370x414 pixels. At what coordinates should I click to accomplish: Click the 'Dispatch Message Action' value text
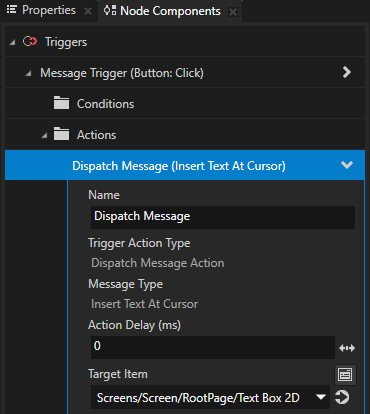pos(158,263)
